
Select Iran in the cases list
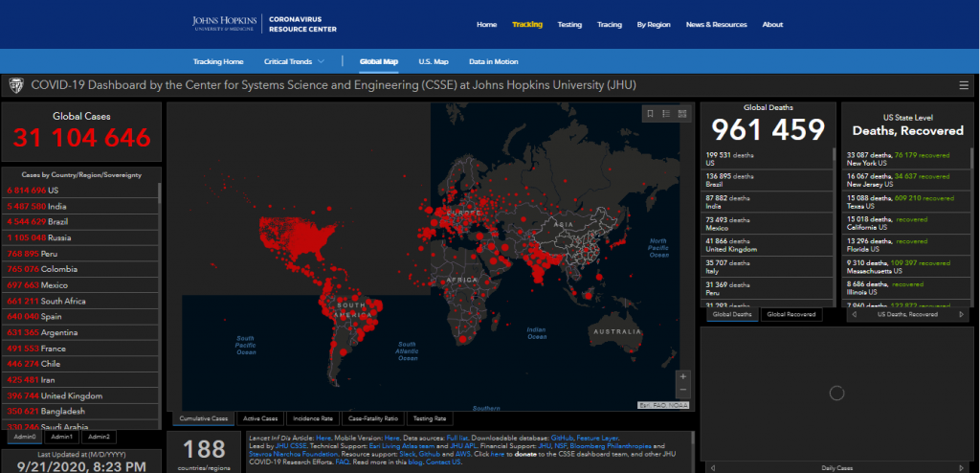pos(80,380)
